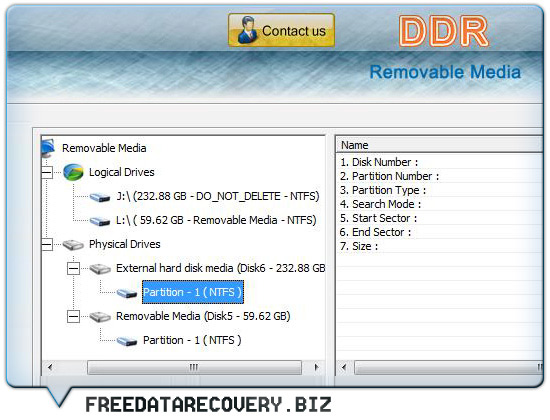Click the Contact us button
This screenshot has height=420, width=550.
click(281, 31)
